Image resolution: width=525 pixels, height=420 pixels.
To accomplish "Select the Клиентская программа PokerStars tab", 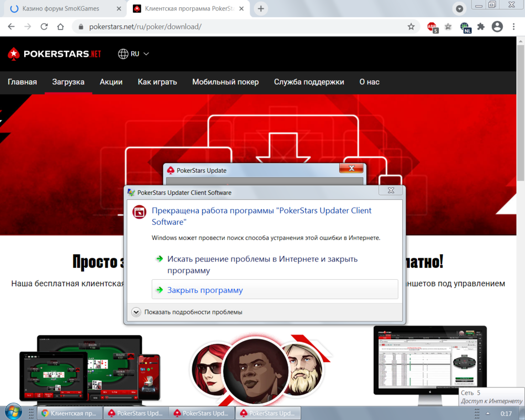I will (188, 9).
